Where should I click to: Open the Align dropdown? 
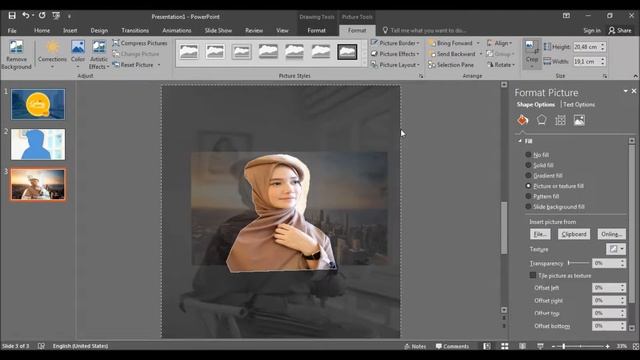[500, 43]
